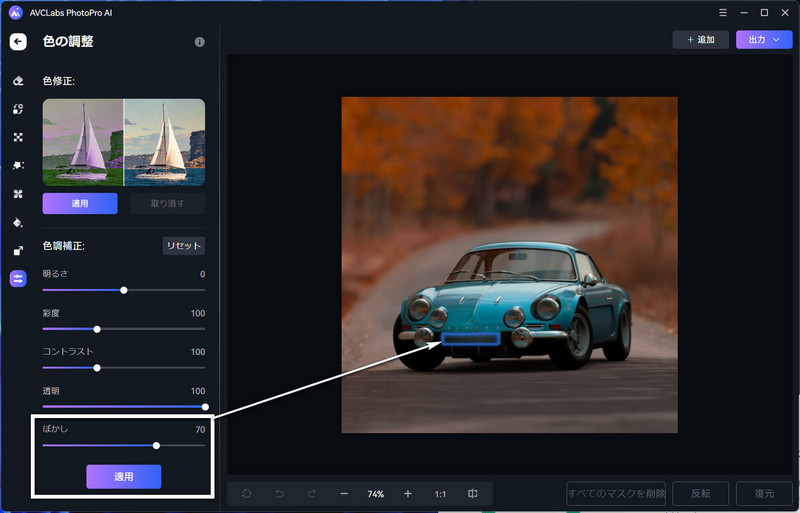Click the ぼかし blur slider handle
The width and height of the screenshot is (800, 513).
156,446
